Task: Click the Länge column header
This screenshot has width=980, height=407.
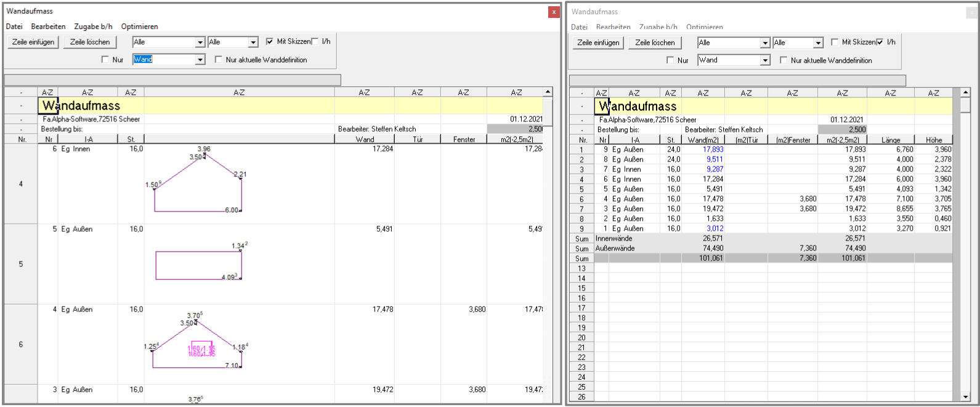Action: click(x=890, y=140)
